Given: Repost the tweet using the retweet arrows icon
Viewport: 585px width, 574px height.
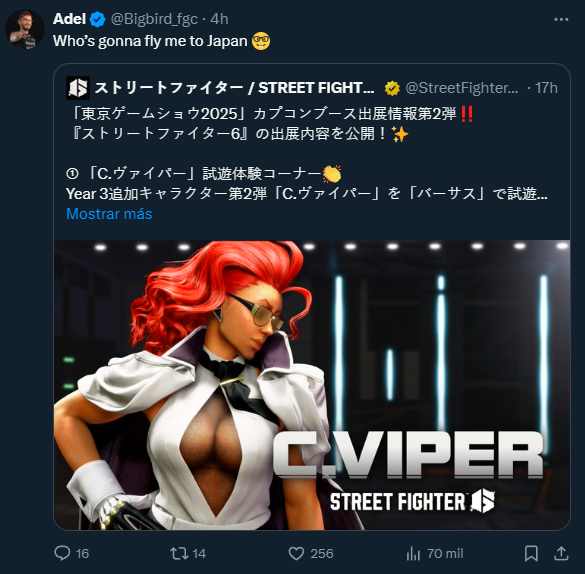Looking at the screenshot, I should (x=179, y=553).
